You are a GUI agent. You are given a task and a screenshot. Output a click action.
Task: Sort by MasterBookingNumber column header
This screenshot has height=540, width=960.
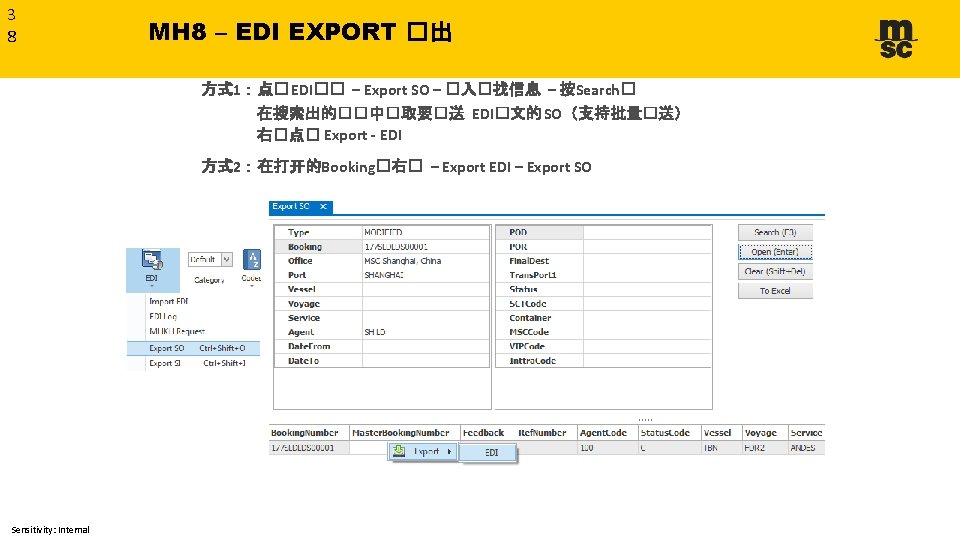[x=405, y=433]
